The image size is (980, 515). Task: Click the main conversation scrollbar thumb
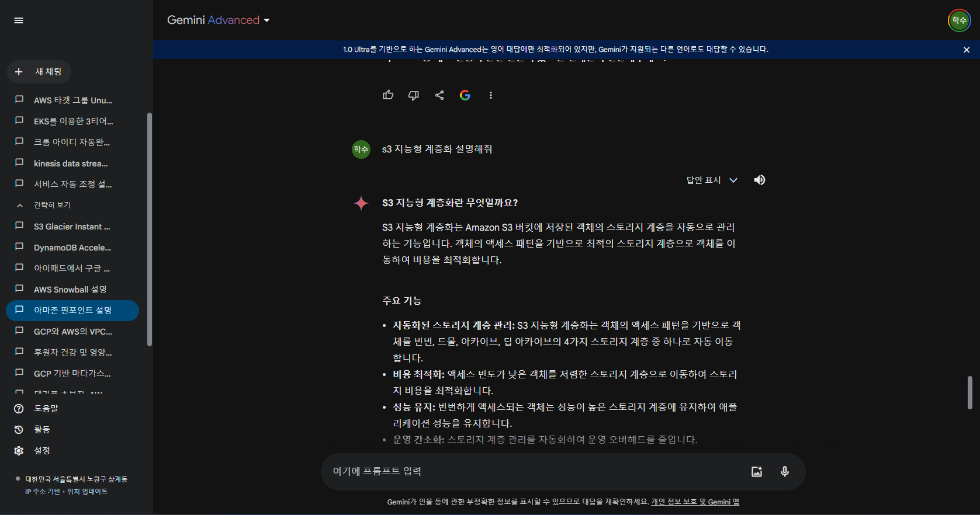[969, 392]
